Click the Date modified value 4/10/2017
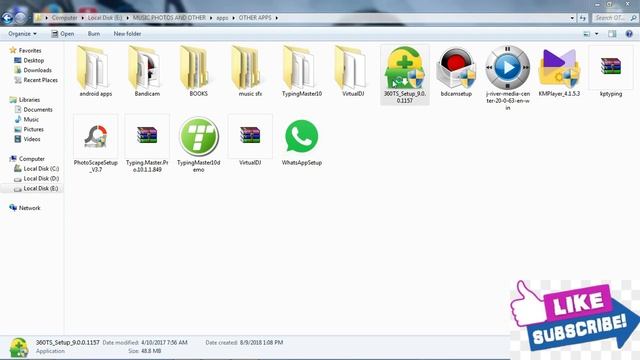 point(164,342)
